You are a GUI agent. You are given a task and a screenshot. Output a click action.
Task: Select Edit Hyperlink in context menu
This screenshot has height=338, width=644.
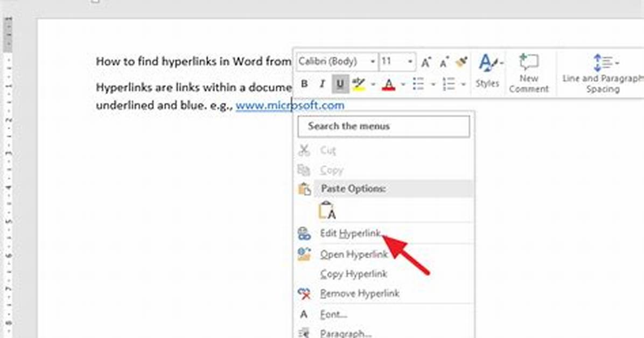pos(384,233)
